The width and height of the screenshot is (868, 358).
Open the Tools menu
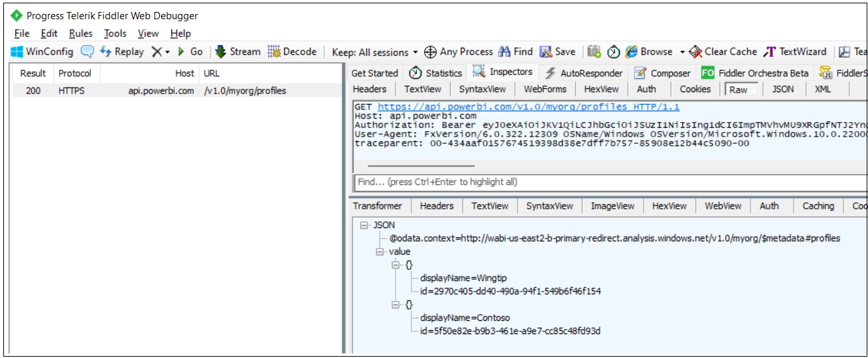coord(115,33)
